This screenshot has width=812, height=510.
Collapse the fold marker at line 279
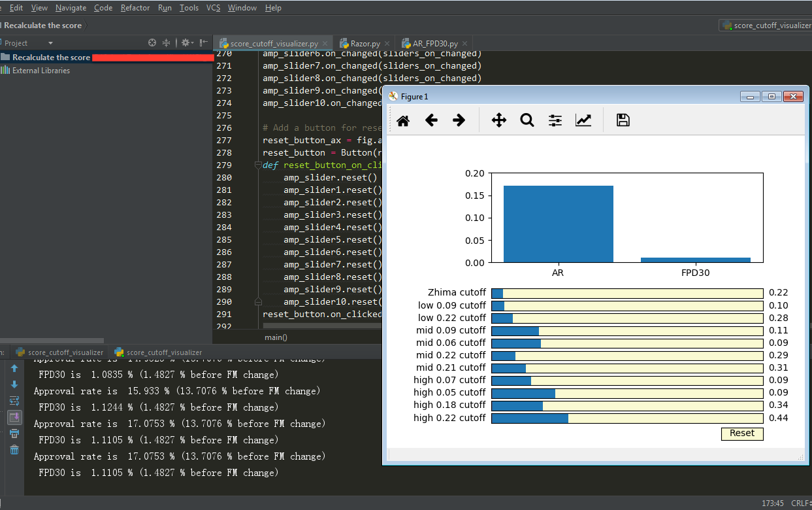click(x=258, y=165)
